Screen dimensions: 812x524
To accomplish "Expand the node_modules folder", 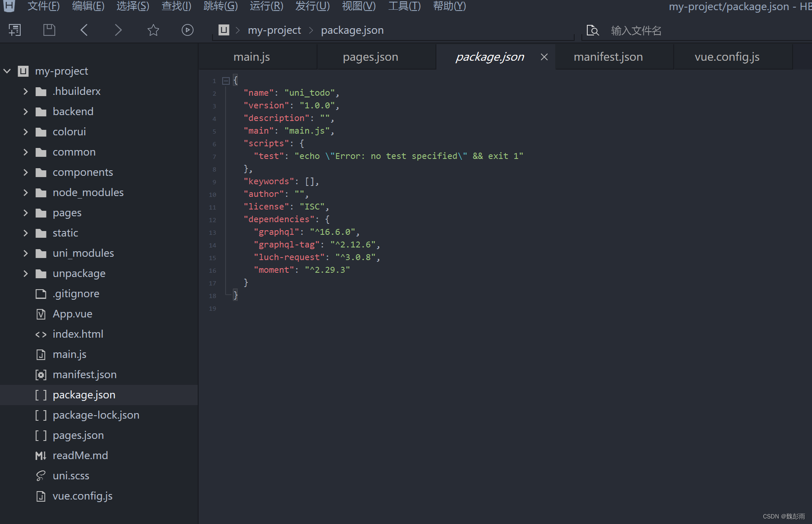I will point(26,193).
